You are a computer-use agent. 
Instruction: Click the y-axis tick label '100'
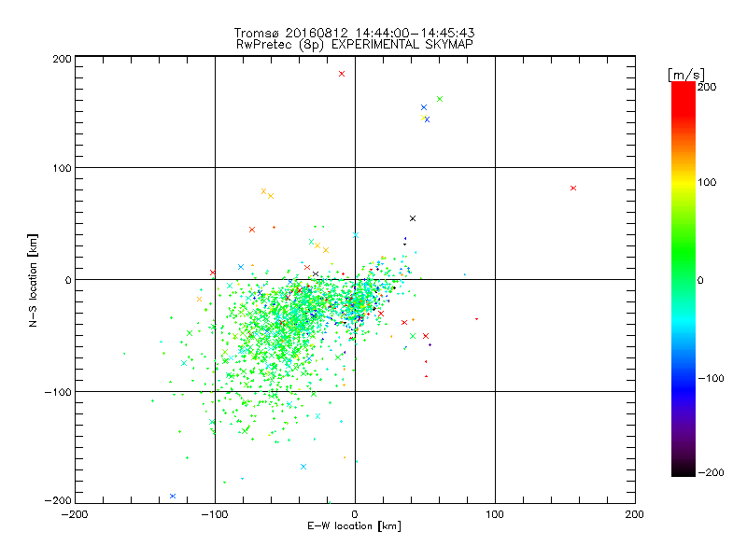click(x=62, y=168)
